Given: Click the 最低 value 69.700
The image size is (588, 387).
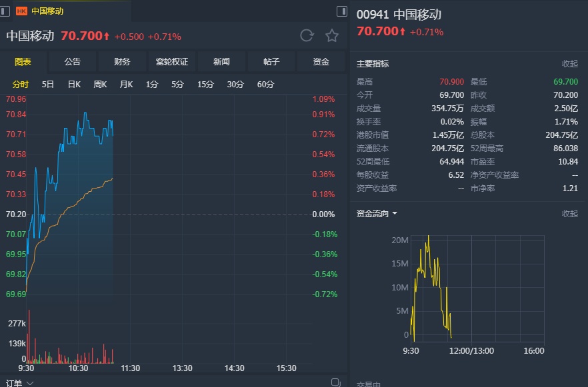Looking at the screenshot, I should (x=565, y=82).
